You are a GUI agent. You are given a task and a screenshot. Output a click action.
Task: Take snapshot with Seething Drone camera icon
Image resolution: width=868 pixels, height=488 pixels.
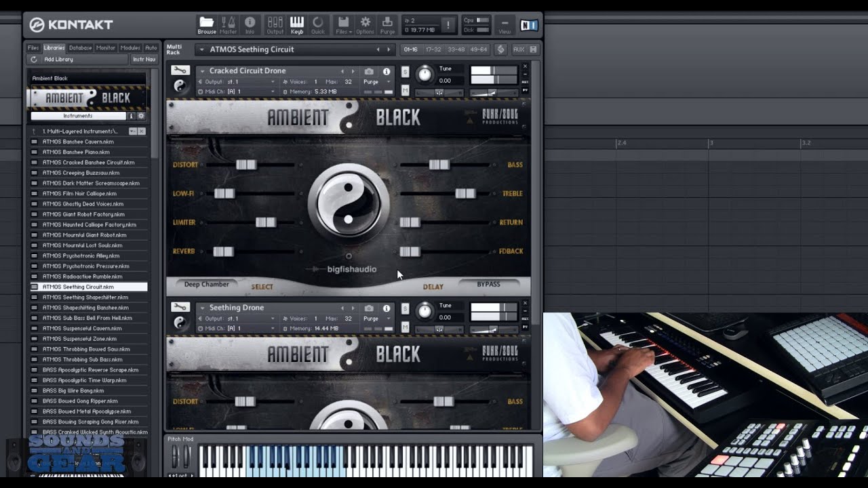[x=369, y=308]
